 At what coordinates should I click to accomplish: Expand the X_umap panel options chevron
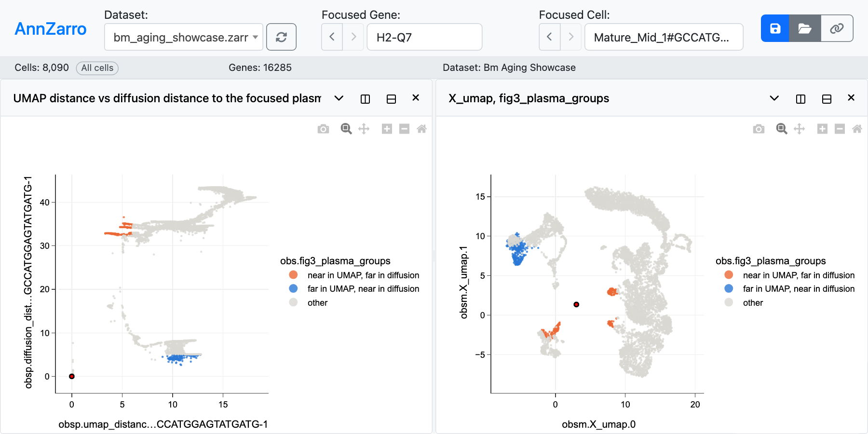[774, 98]
